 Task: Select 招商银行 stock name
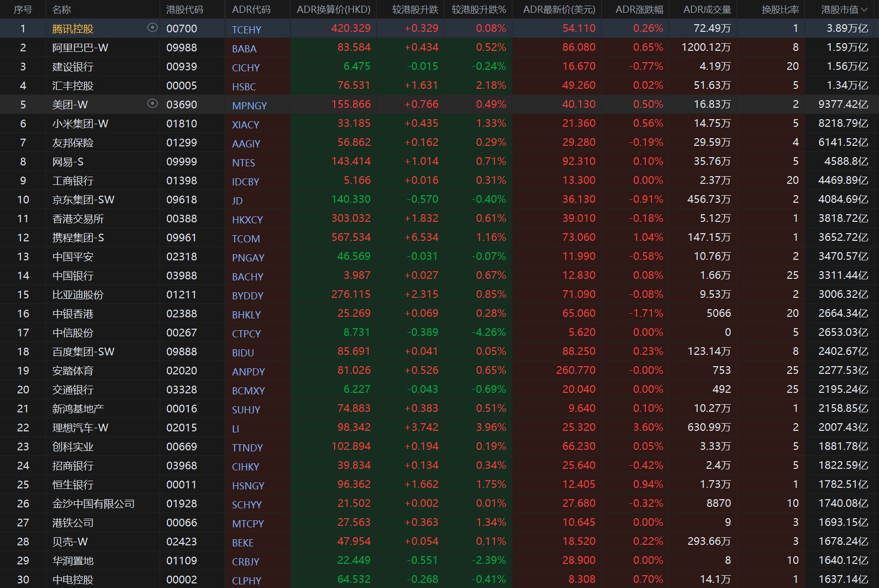pos(73,466)
